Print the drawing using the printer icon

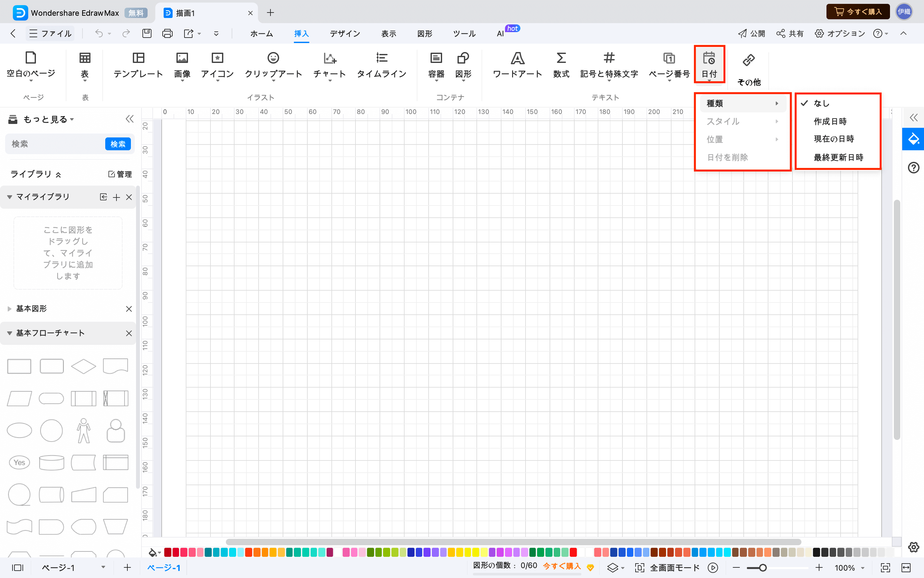[167, 34]
